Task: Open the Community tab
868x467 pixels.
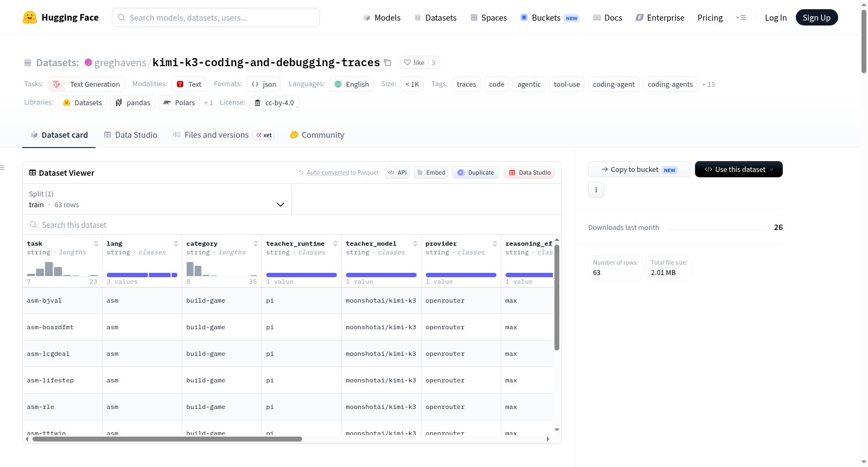Action: click(317, 135)
